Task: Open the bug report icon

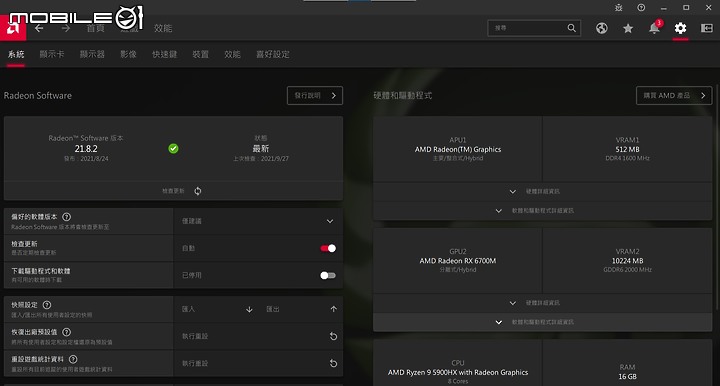Action: (x=619, y=7)
